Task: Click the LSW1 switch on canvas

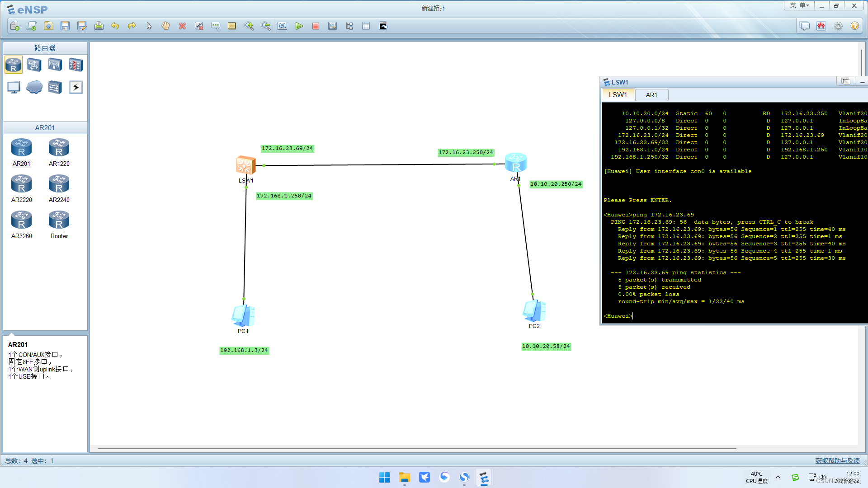Action: coord(245,165)
